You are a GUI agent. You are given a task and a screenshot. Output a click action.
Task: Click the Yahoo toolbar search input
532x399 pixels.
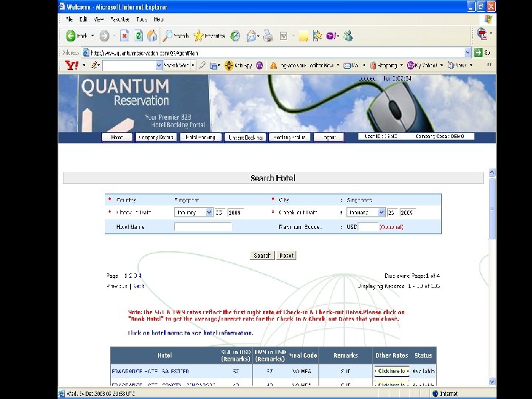129,66
